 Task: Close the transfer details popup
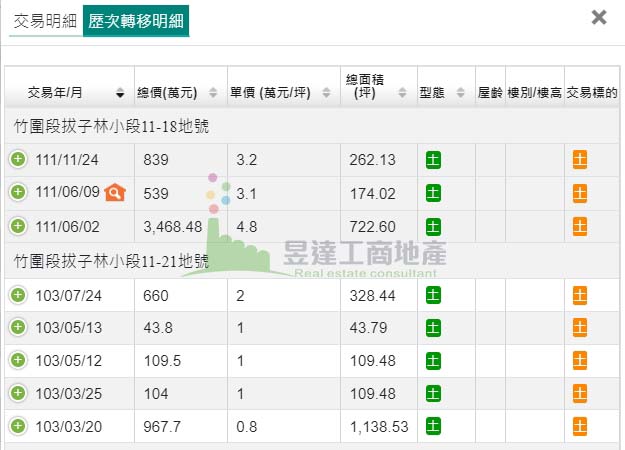tap(599, 18)
